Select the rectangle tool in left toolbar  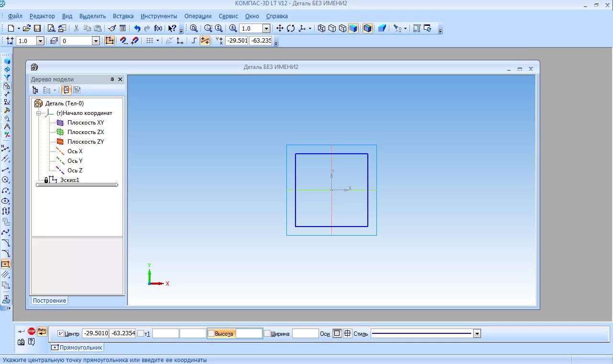pyautogui.click(x=6, y=264)
